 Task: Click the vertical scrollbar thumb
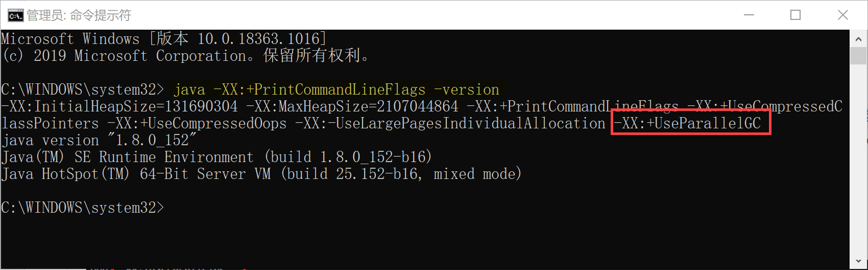click(x=858, y=55)
